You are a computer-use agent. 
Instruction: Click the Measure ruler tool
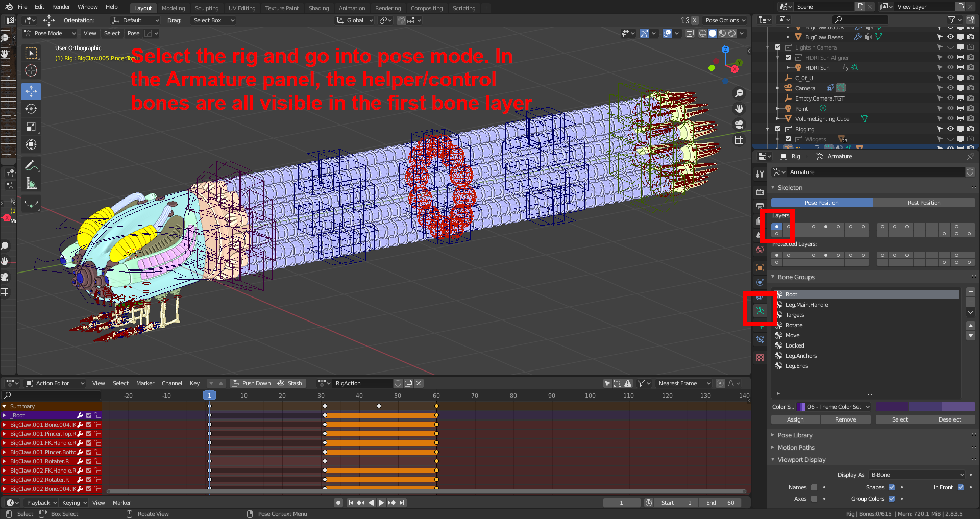tap(31, 184)
